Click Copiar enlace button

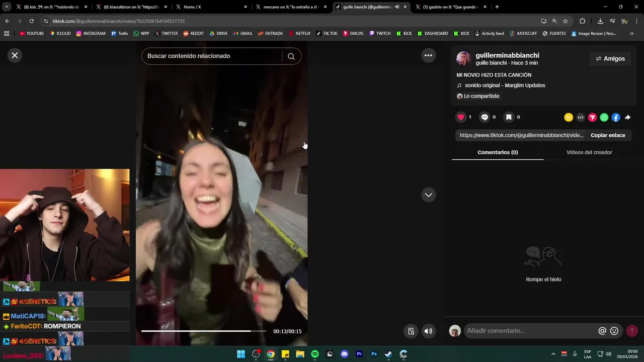pos(608,135)
